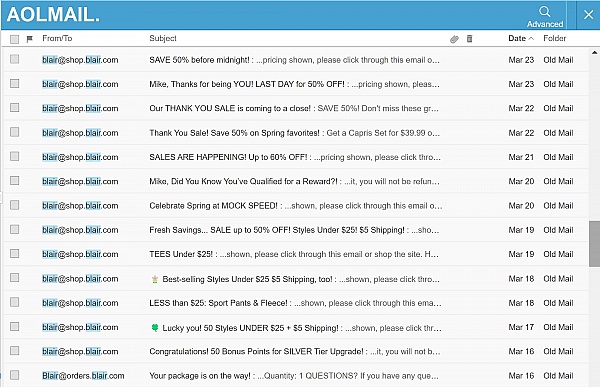Sort by the Subject column header
The height and width of the screenshot is (387, 600).
(x=163, y=38)
